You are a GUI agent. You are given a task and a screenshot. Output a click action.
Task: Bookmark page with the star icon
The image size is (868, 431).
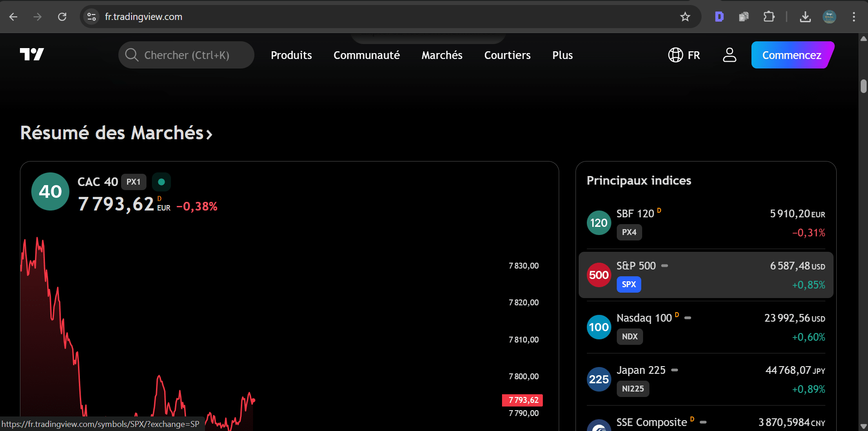[x=685, y=17]
